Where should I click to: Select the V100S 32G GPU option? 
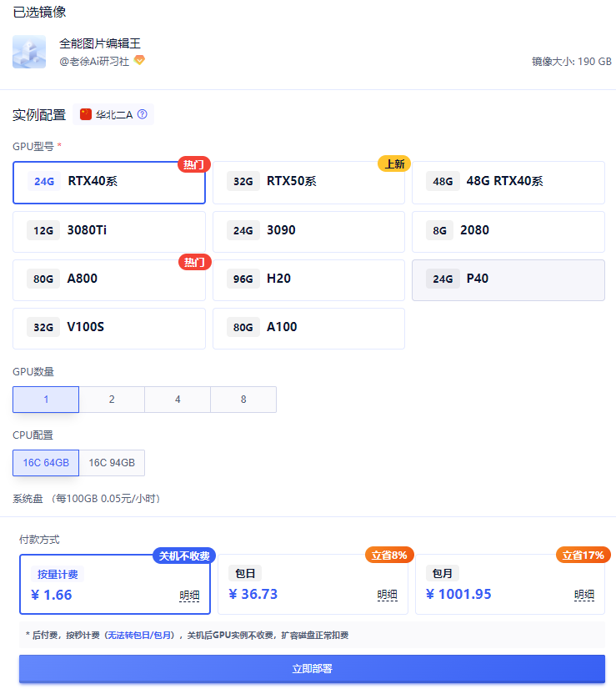[108, 328]
